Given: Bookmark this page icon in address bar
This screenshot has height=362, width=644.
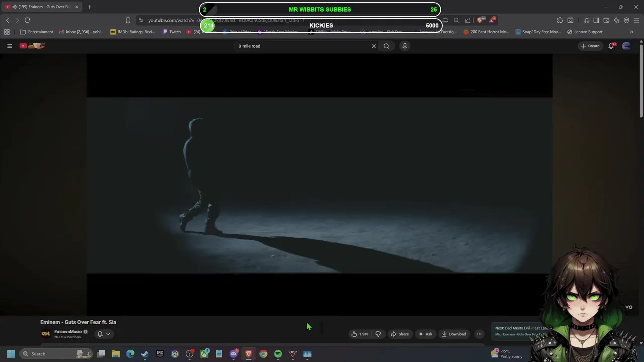Looking at the screenshot, I should 128,20.
